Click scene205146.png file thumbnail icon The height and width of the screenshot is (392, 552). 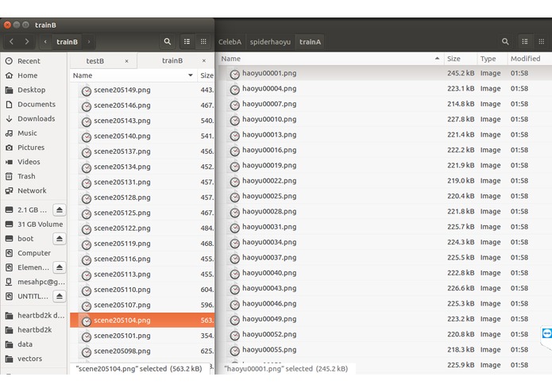87,106
